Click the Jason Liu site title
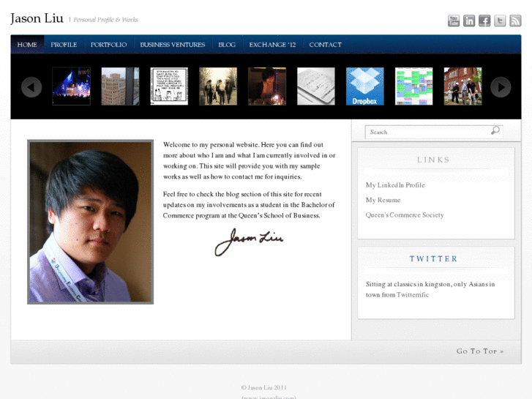The image size is (532, 399). pos(37,19)
